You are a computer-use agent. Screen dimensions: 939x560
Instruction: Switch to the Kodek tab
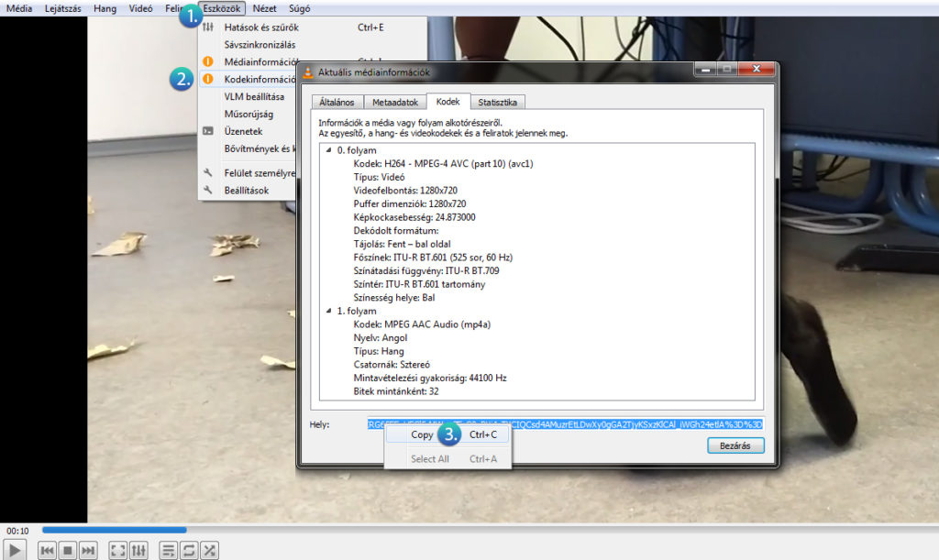(447, 102)
